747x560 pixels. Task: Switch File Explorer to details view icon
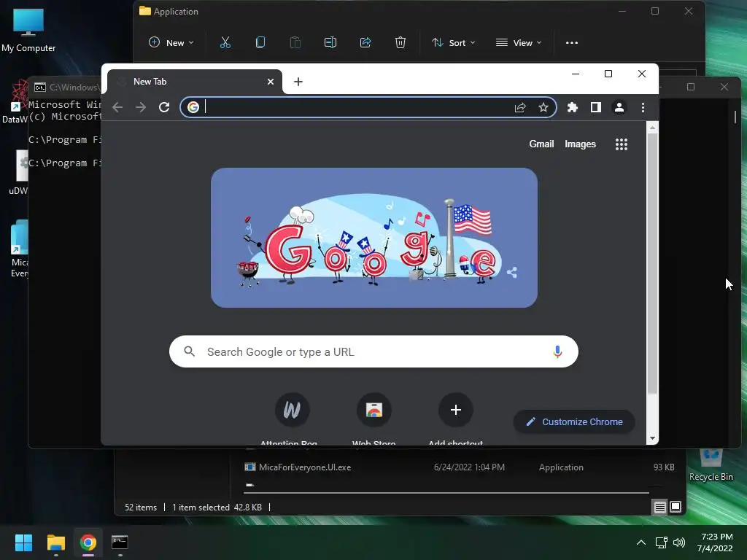659,507
